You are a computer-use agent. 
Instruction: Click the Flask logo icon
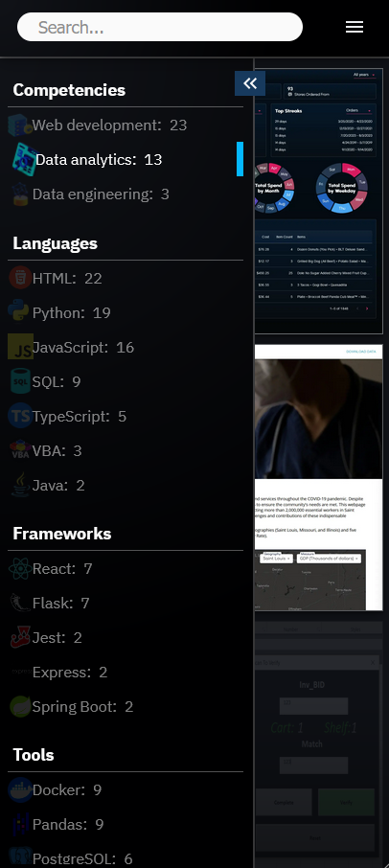tap(20, 603)
